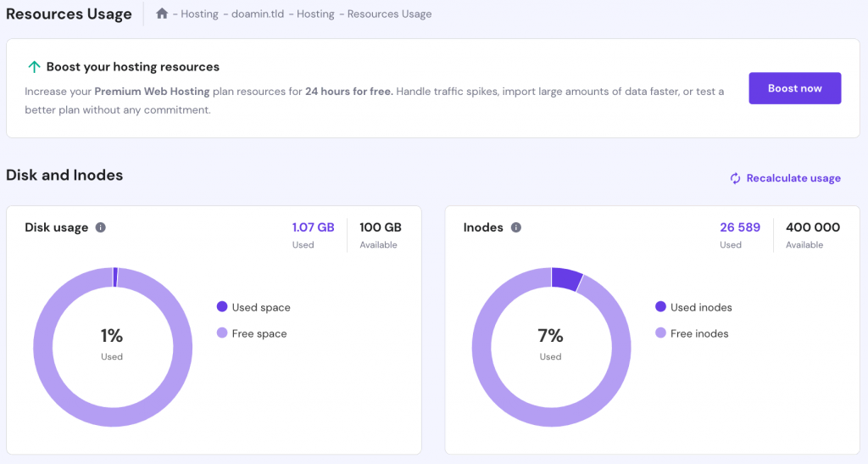Click the dark used segment of the Inodes donut
Viewport: 868px width, 464px height.
click(x=566, y=278)
